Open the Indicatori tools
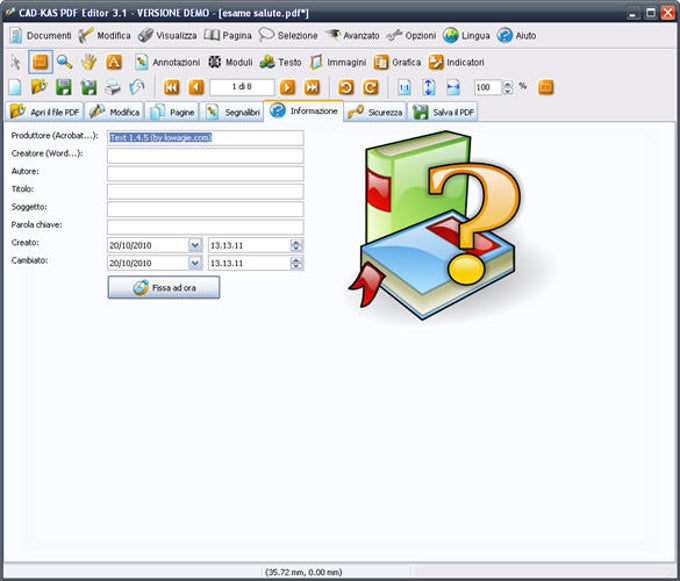This screenshot has height=581, width=680. (x=456, y=62)
